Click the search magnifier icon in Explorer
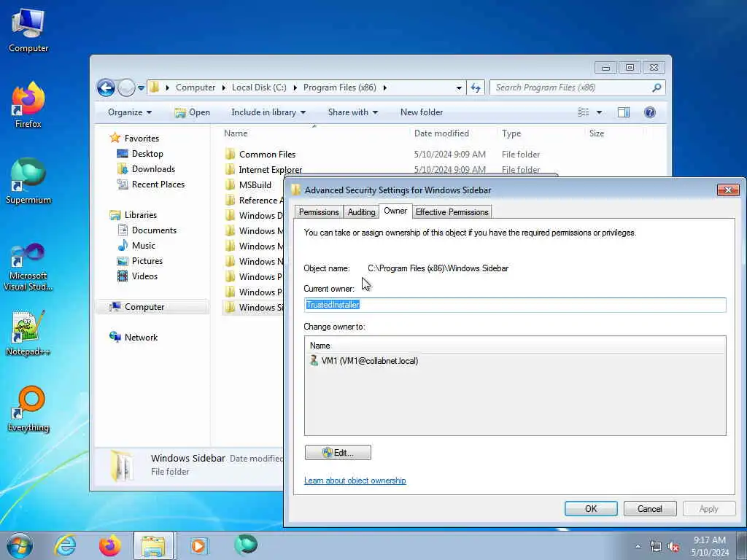Screen dimensions: 747x560 [657, 87]
